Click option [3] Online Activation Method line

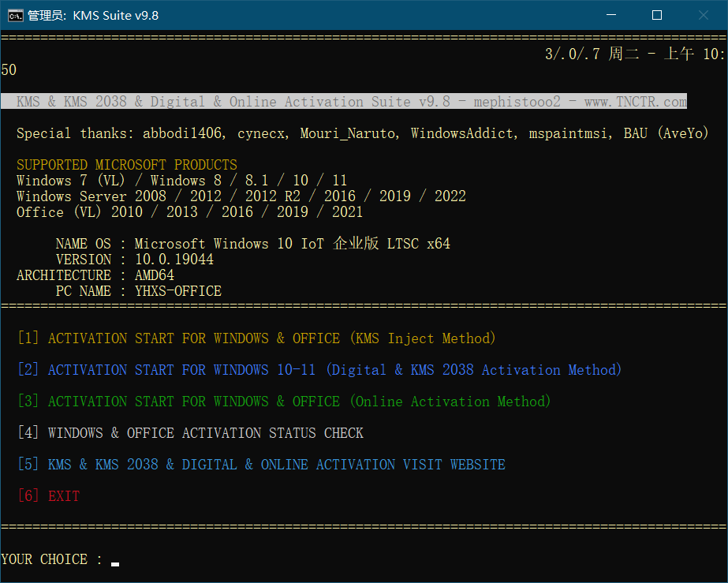(x=284, y=402)
